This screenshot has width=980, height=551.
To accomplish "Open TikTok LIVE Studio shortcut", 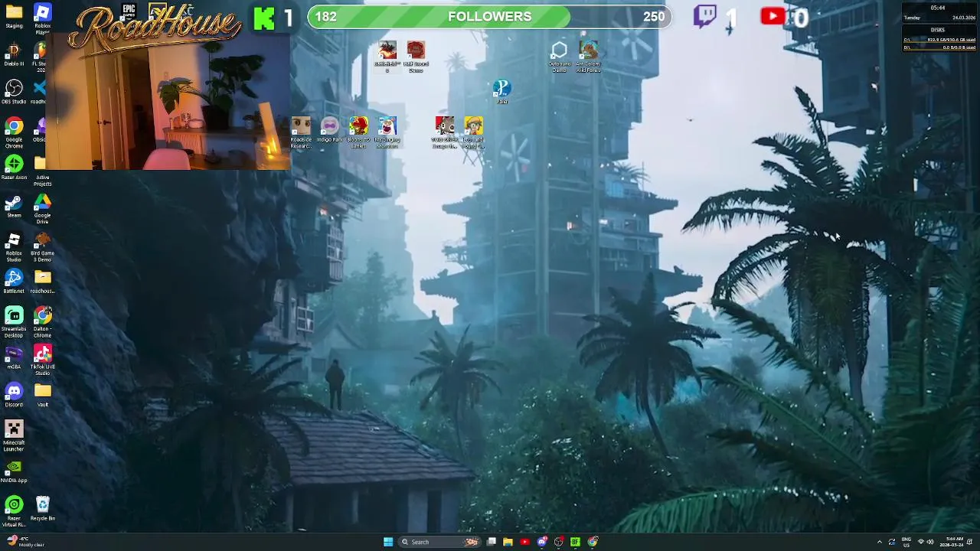I will (42, 360).
